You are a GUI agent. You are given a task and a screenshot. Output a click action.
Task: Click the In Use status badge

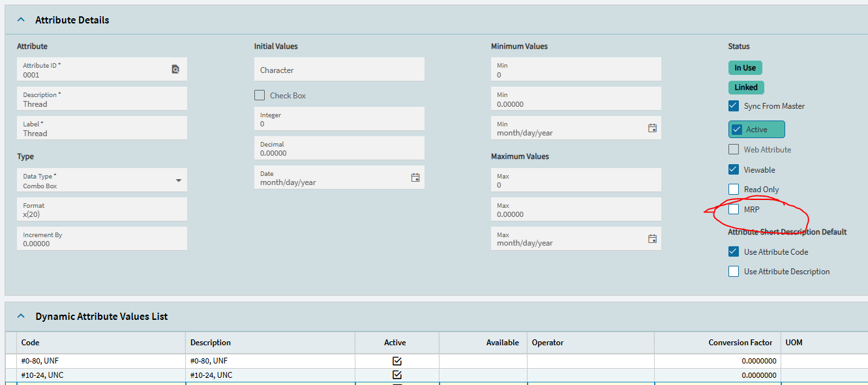745,68
